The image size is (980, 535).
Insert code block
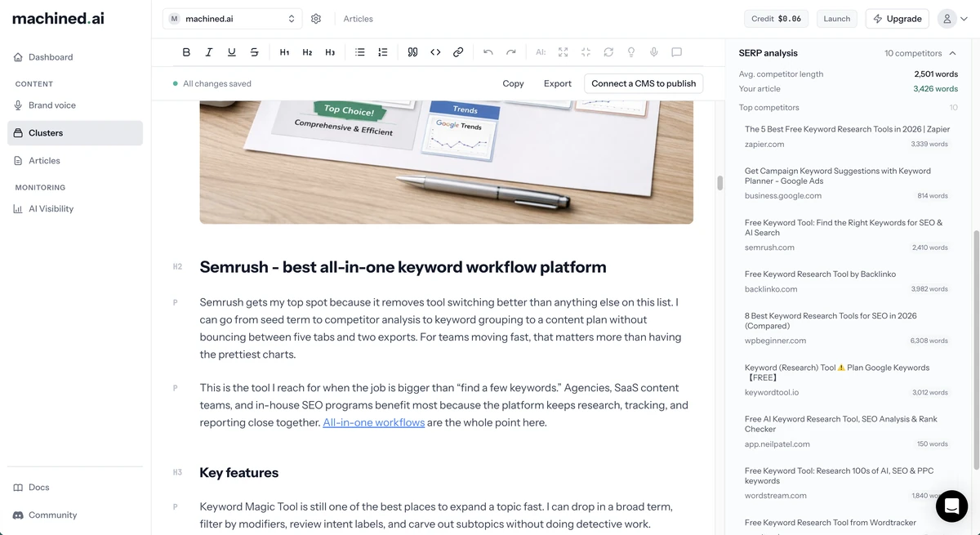pyautogui.click(x=435, y=52)
